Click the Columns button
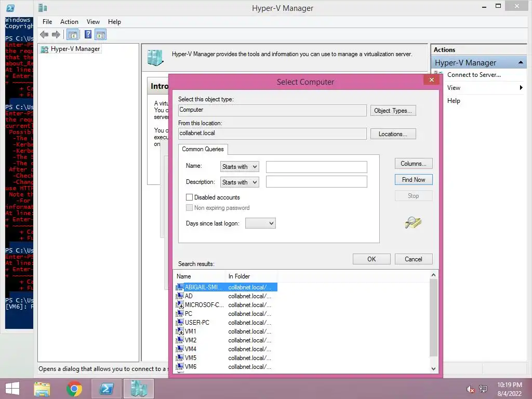Screen dimensions: 532x399 414,164
